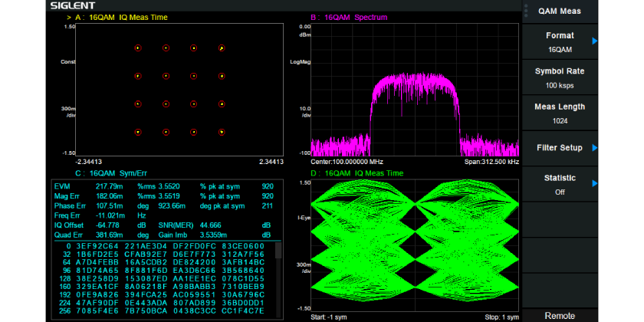Click the SNR(MER) value 44.666
The height and width of the screenshot is (322, 644).
click(x=210, y=225)
